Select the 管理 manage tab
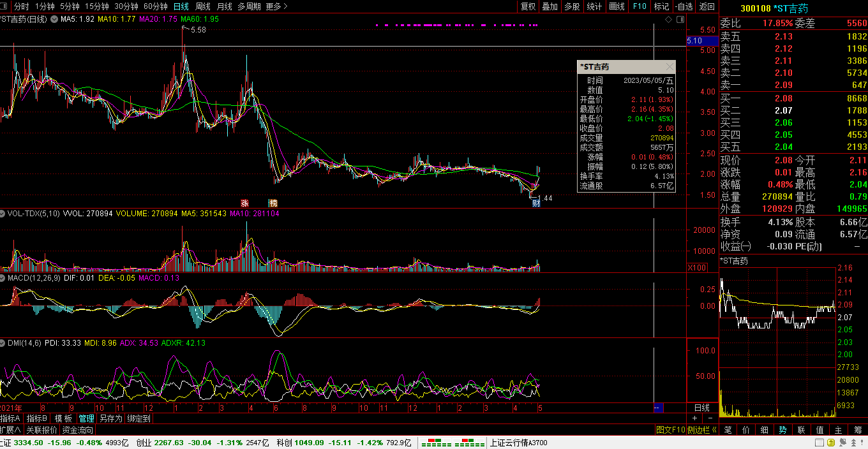This screenshot has height=449, width=868. (x=86, y=418)
